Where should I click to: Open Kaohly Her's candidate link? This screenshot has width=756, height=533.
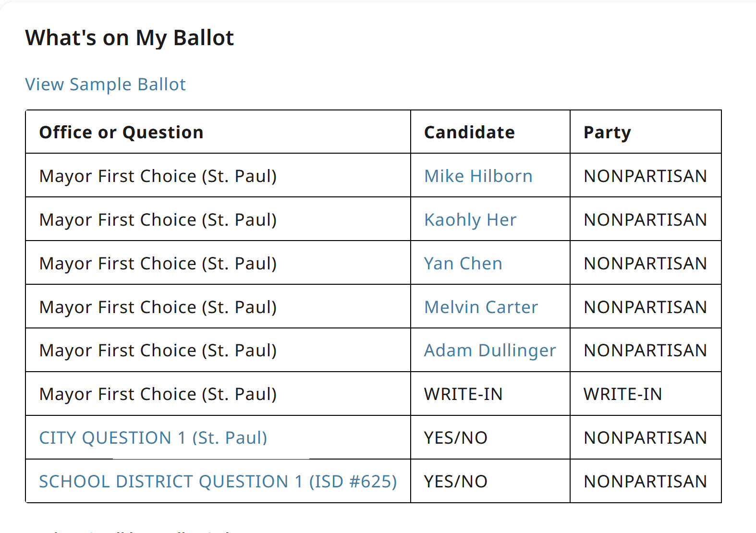coord(470,220)
